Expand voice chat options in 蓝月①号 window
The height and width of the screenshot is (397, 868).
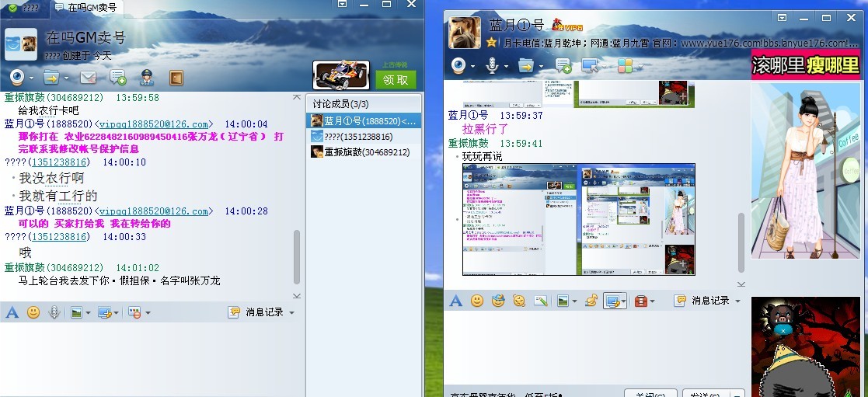pos(506,67)
